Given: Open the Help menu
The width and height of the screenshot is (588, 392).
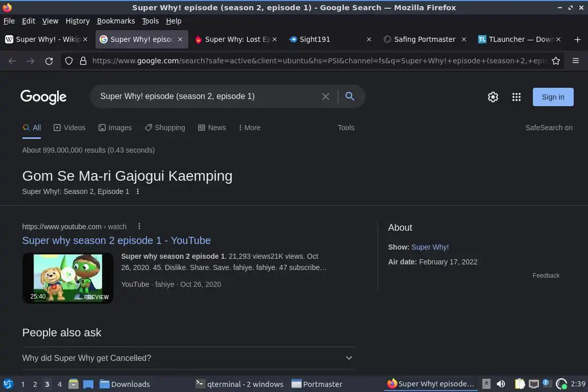Looking at the screenshot, I should pos(174,21).
